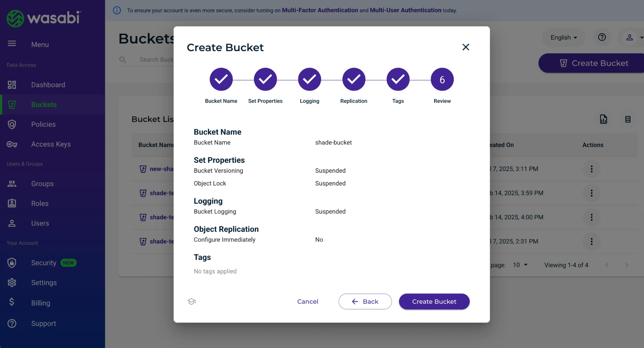Click the graduation cap tutorial icon
Image resolution: width=644 pixels, height=348 pixels.
(x=192, y=302)
